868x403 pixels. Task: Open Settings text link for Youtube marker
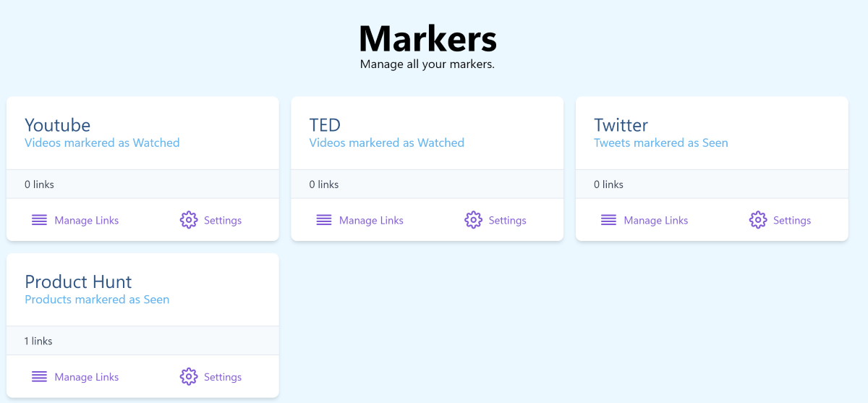223,220
